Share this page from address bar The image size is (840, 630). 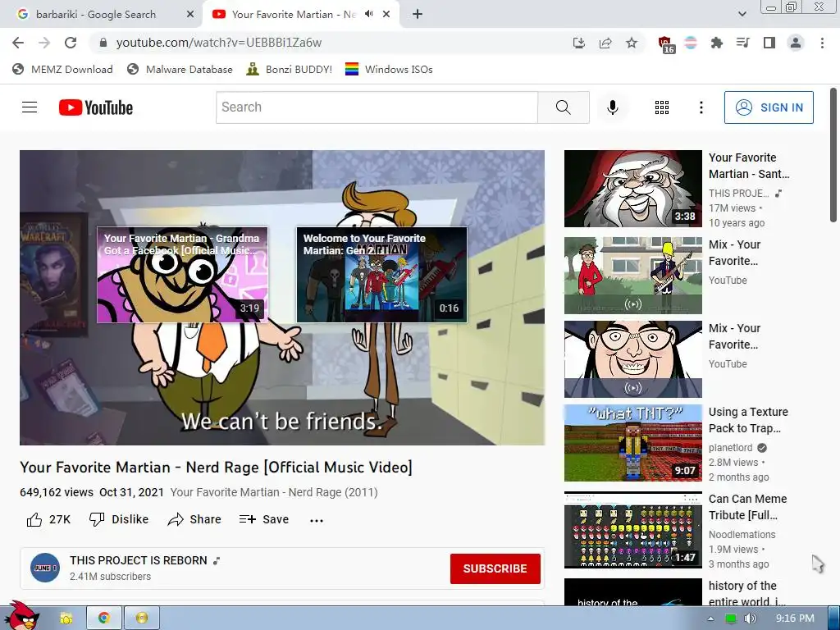[x=605, y=43]
